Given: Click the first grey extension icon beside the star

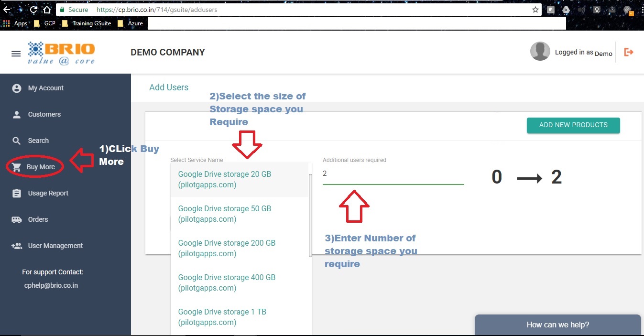Looking at the screenshot, I should point(551,10).
